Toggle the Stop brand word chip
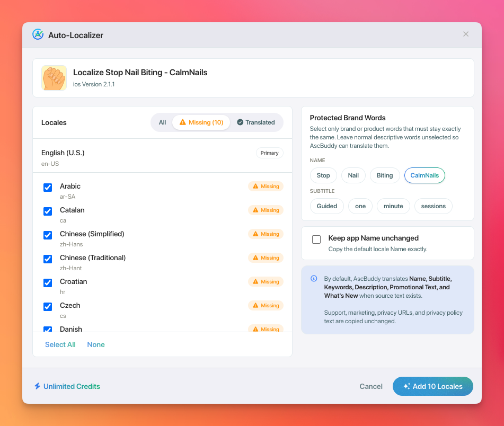Screen dimensions: 504x426 [323, 175]
